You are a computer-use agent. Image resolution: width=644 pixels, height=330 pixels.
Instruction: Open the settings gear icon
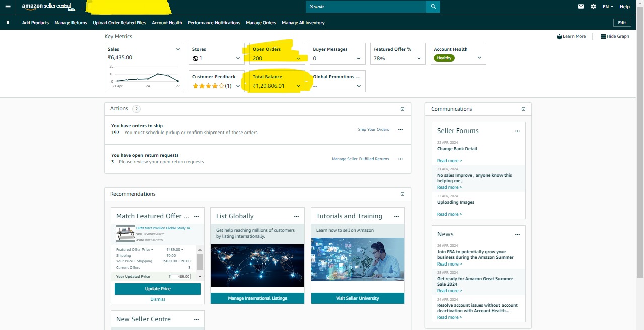(593, 7)
